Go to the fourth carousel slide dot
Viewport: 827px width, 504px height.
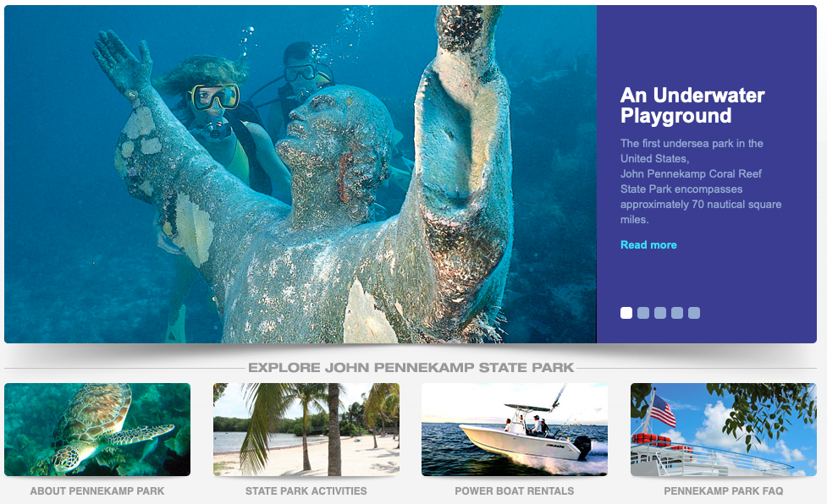point(677,313)
